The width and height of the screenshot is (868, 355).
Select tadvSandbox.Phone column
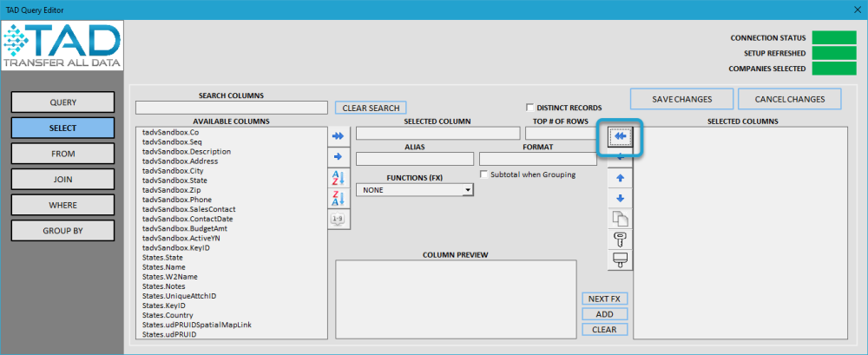[177, 200]
